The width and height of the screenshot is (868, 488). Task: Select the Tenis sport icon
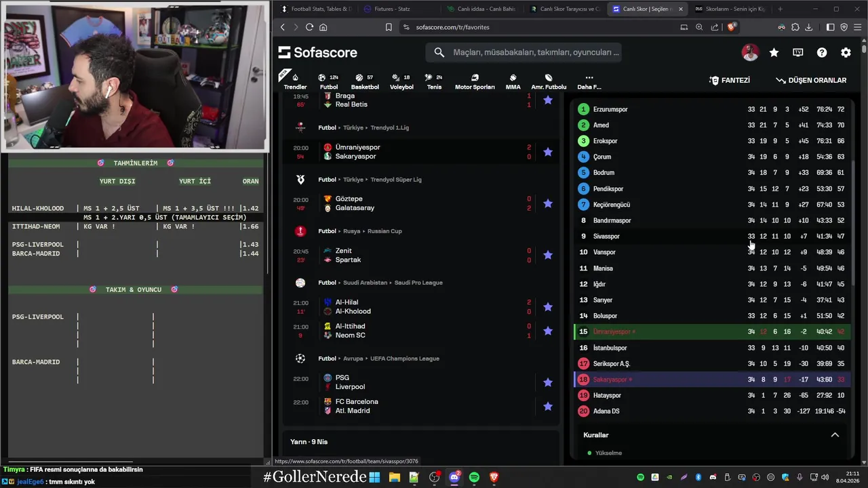click(x=434, y=81)
